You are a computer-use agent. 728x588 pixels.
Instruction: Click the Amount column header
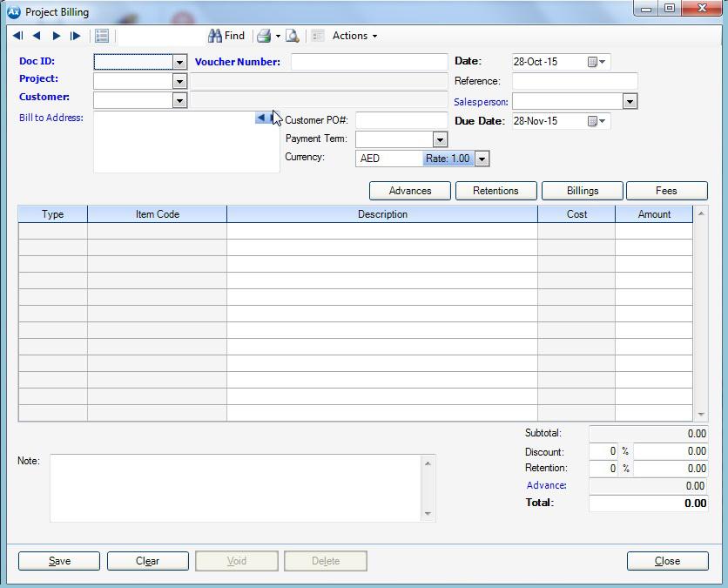click(x=654, y=214)
